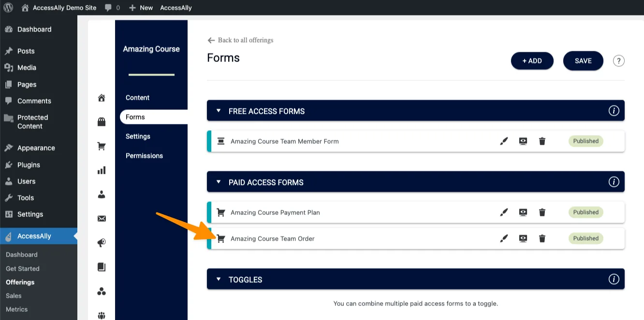This screenshot has height=320, width=644.
Task: Preview the Amazing Course Team Order form
Action: 523,239
